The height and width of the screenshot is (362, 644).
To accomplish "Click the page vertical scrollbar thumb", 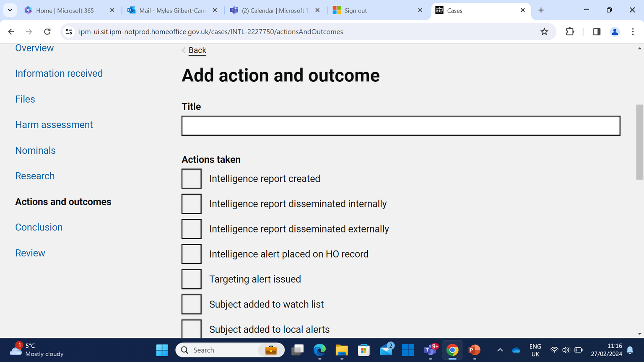I will tap(639, 142).
